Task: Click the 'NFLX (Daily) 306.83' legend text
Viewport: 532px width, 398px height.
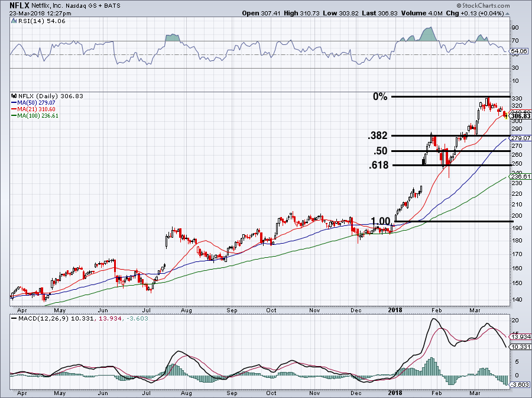Action: [x=51, y=96]
